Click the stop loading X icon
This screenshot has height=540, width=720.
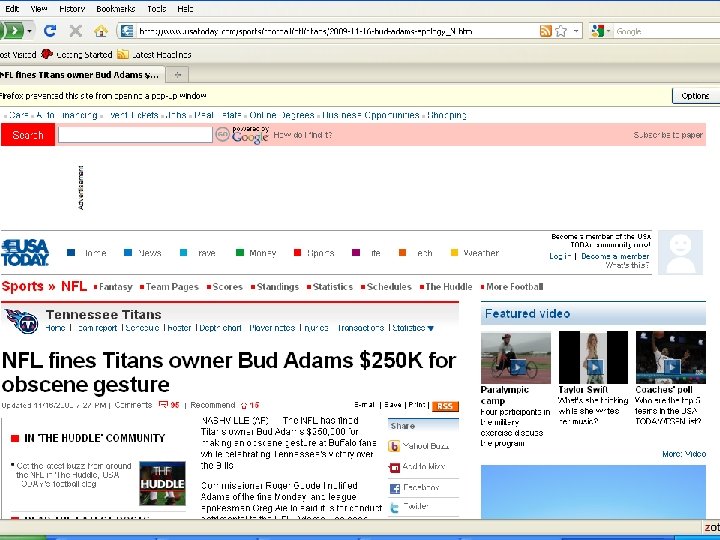pyautogui.click(x=75, y=31)
